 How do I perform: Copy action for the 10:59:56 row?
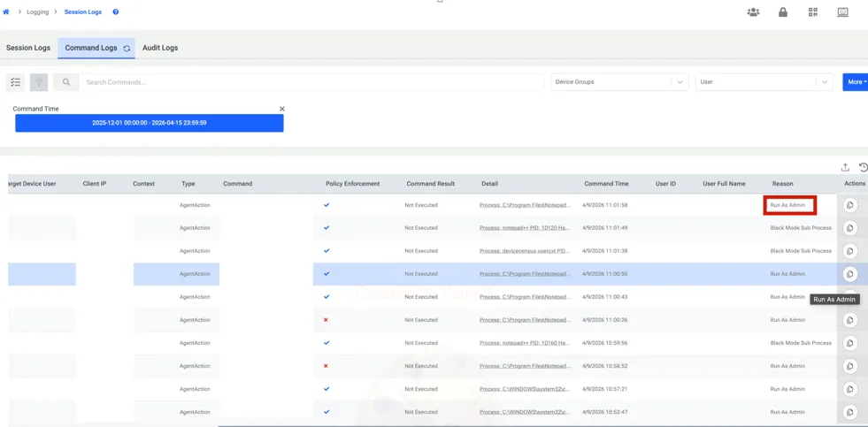849,343
